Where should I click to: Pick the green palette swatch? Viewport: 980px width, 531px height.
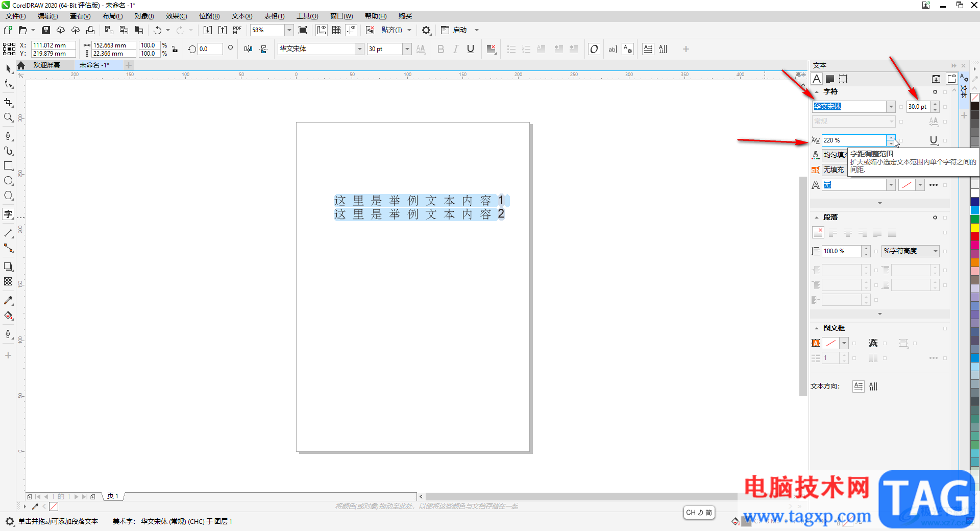coord(975,219)
